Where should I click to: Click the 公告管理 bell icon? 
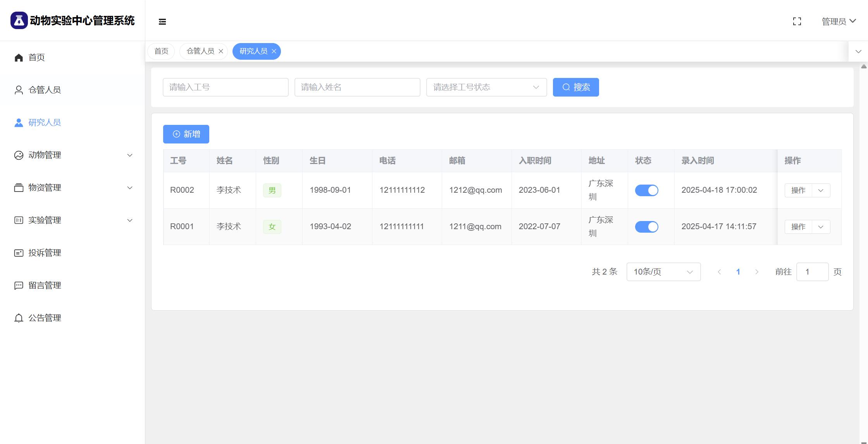click(19, 318)
